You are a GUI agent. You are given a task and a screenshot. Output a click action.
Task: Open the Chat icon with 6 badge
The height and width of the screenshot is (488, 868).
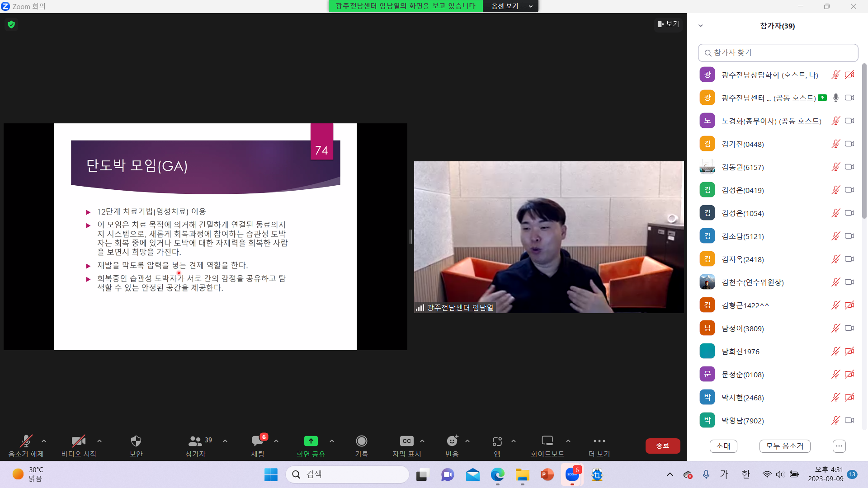(258, 441)
